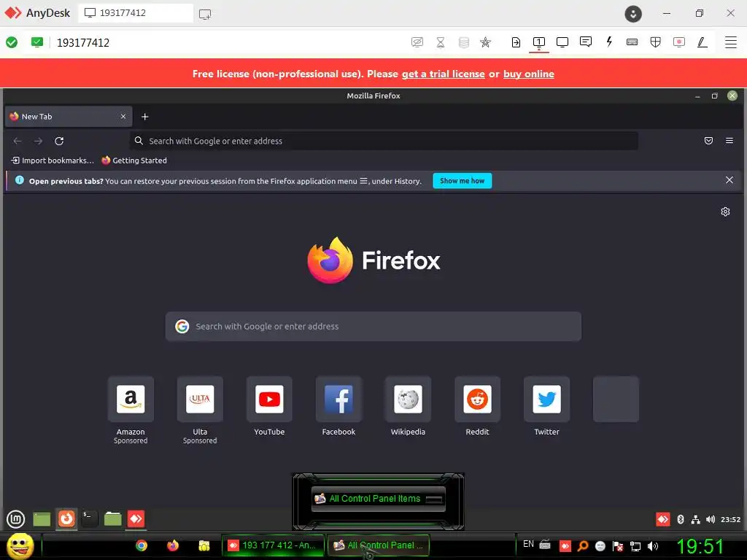
Task: Click the Firefox forward arrow
Action: pyautogui.click(x=39, y=141)
